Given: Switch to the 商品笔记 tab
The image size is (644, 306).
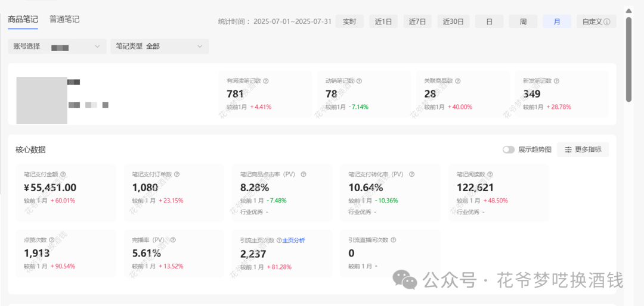Looking at the screenshot, I should tap(23, 19).
